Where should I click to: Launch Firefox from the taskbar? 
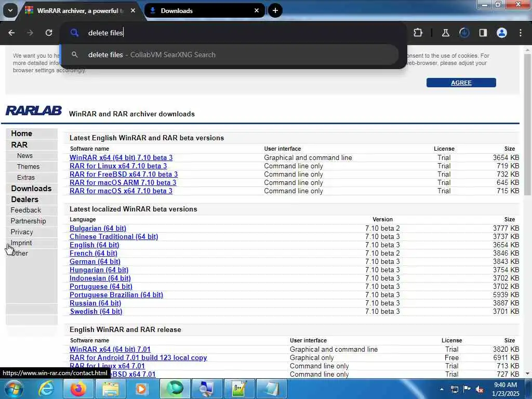(78, 389)
